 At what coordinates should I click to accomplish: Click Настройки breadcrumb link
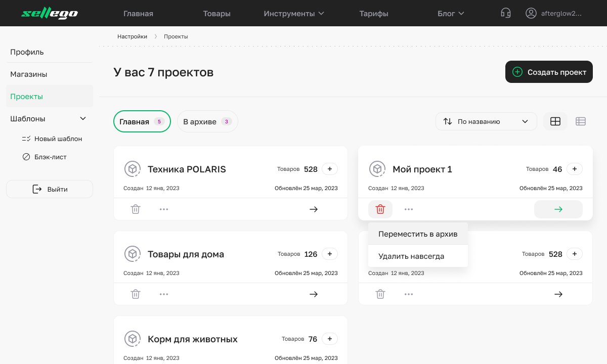pyautogui.click(x=132, y=36)
